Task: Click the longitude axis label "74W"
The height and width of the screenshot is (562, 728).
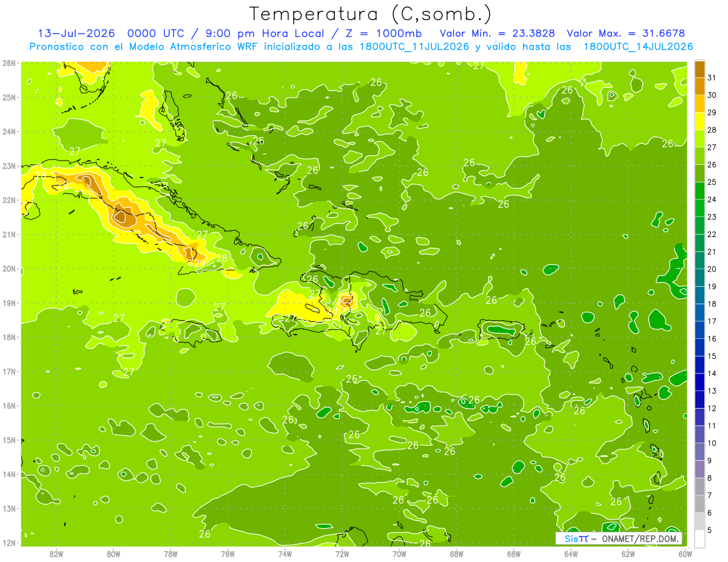Action: [x=285, y=553]
